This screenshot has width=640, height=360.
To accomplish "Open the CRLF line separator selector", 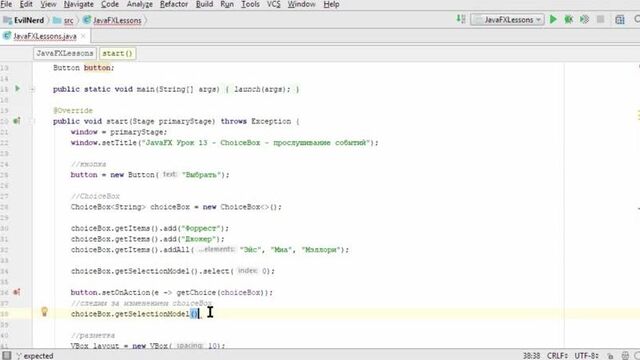I will [558, 356].
